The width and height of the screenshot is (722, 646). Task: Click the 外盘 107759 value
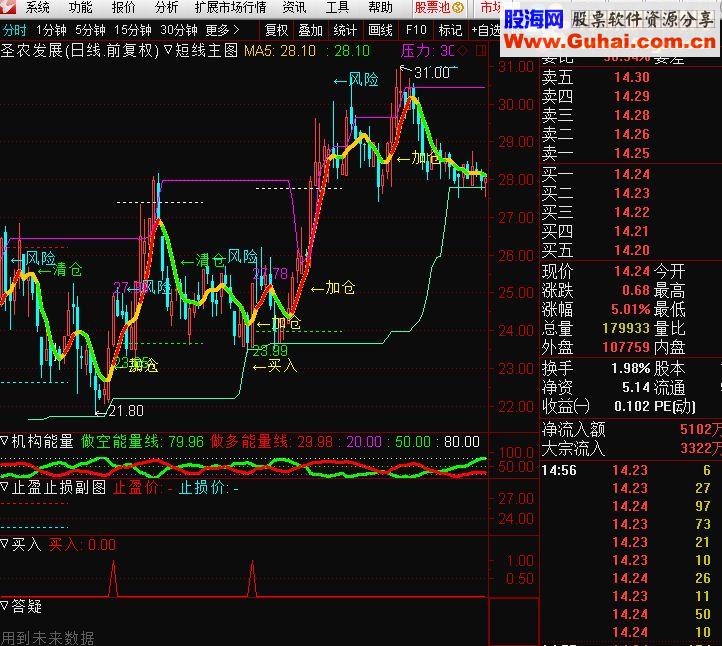click(626, 347)
